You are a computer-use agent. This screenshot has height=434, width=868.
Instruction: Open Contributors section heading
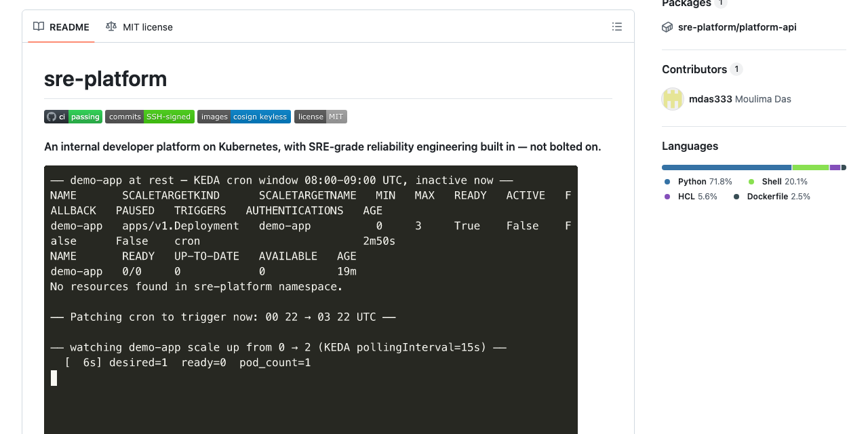point(694,69)
